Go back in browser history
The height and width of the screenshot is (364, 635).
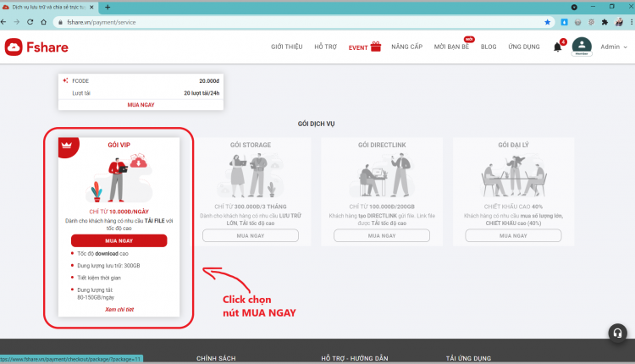coord(3,22)
